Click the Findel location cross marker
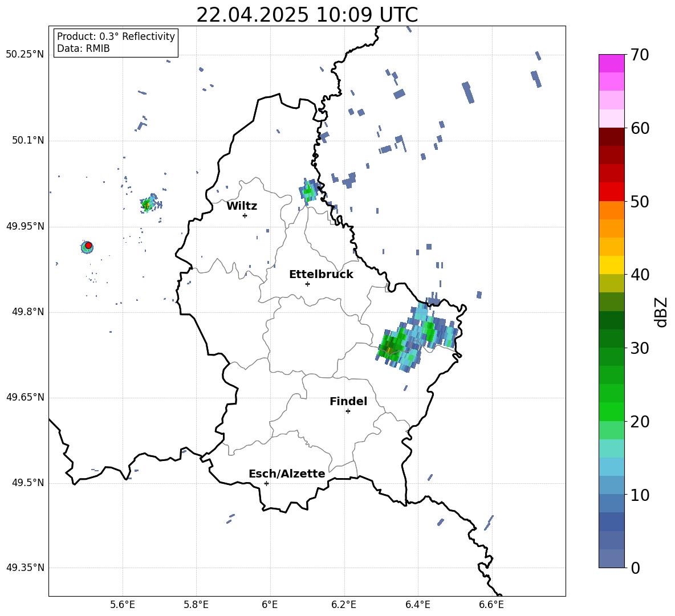675x616 pixels. [348, 411]
